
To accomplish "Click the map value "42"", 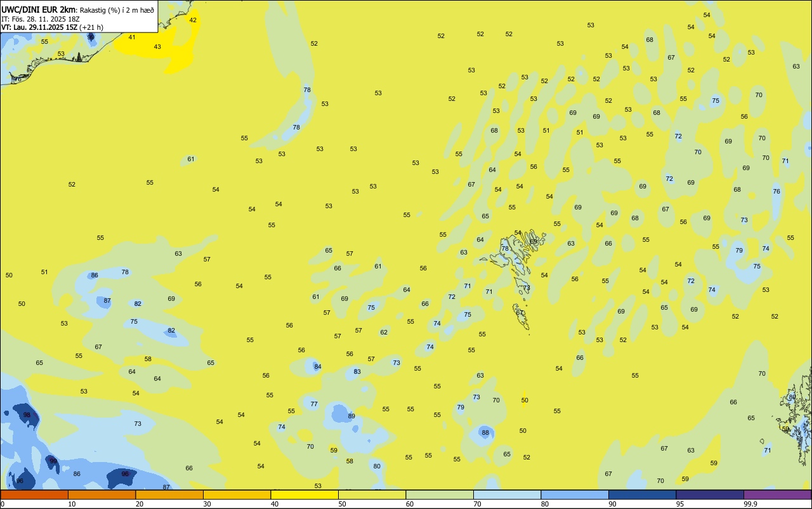I will [193, 20].
